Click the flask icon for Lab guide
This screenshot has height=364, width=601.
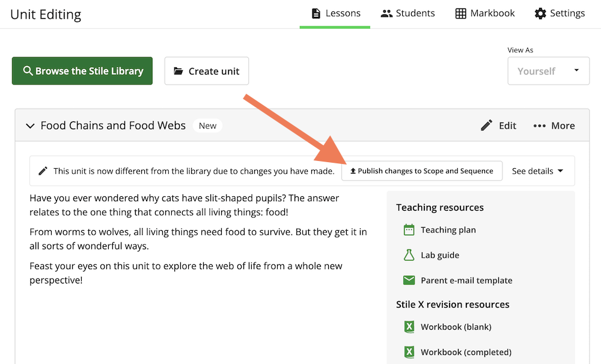tap(409, 255)
